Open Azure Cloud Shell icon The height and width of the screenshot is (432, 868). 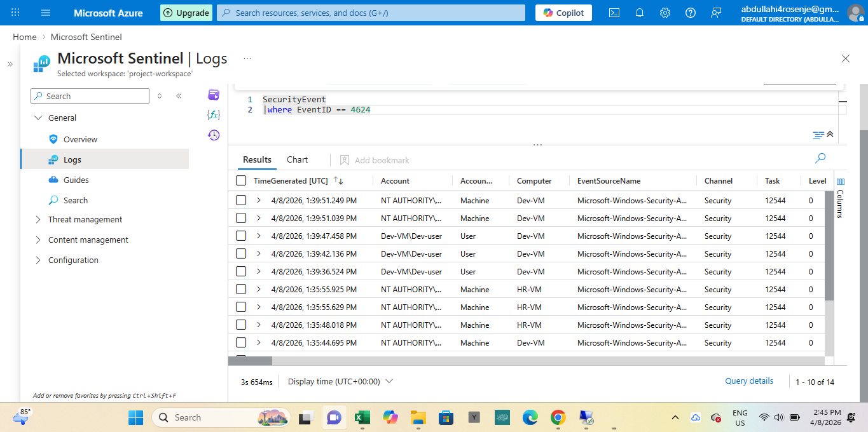pyautogui.click(x=614, y=13)
